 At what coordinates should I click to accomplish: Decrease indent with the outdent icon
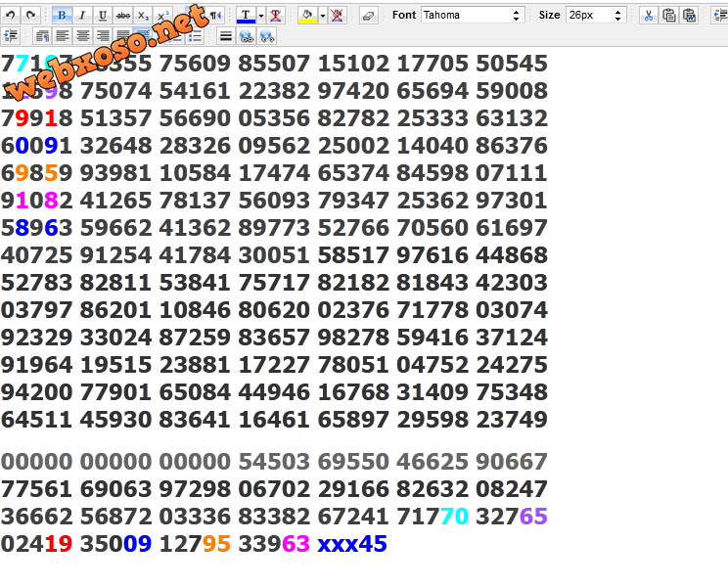(x=720, y=16)
